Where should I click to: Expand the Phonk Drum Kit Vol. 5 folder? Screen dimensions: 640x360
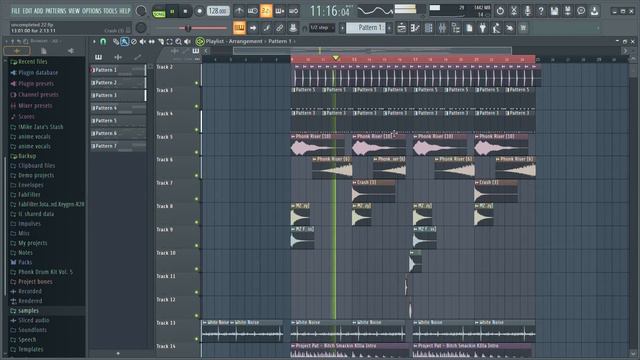pyautogui.click(x=45, y=272)
